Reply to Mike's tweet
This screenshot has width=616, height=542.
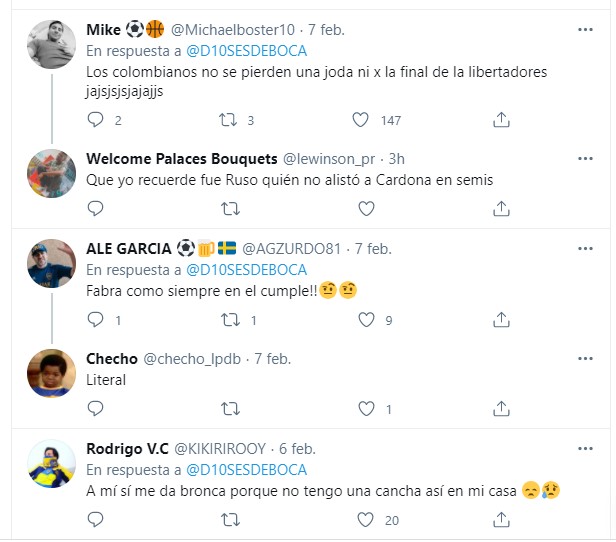point(96,120)
